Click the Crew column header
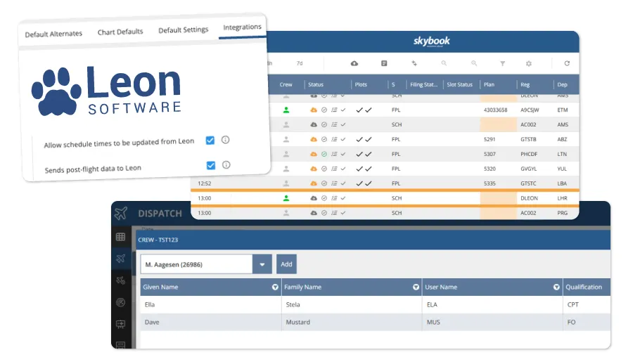This screenshot has width=633, height=364. pos(286,85)
